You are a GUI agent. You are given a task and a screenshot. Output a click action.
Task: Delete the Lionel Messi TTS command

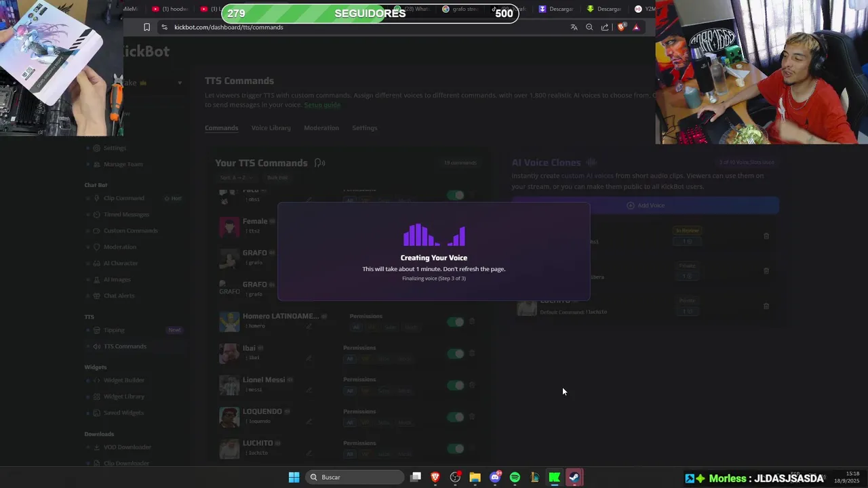point(472,385)
